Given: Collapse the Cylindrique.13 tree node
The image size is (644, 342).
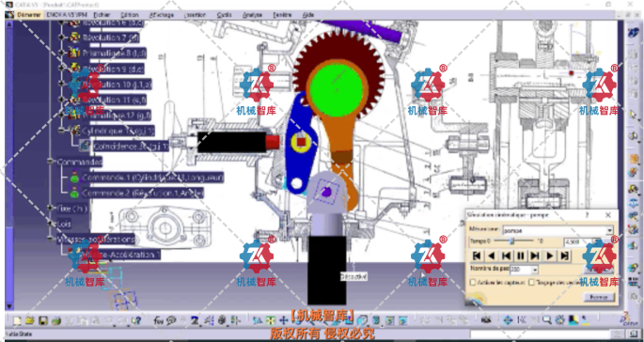Looking at the screenshot, I should [x=61, y=131].
